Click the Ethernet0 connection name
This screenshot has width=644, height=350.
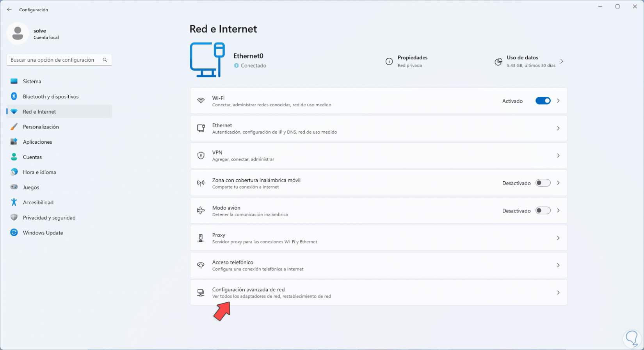[248, 56]
